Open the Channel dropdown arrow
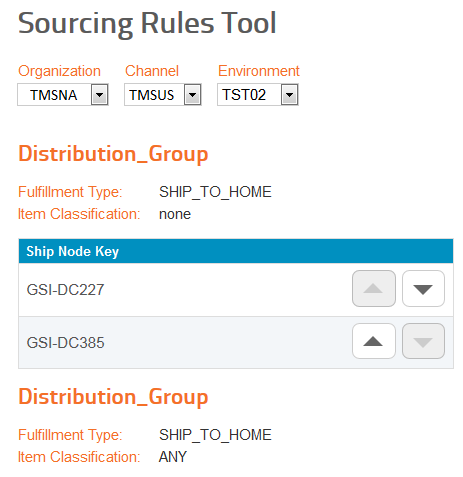463x477 pixels. coord(193,95)
